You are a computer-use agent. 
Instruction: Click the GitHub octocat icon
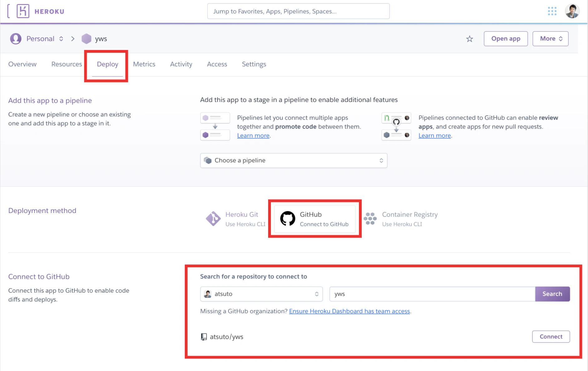point(287,219)
